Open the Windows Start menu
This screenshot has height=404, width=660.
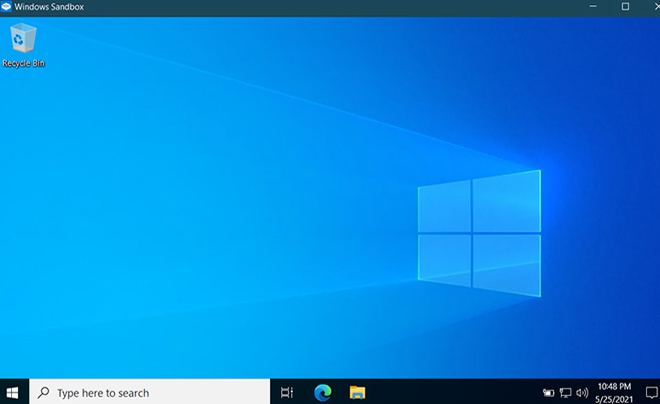(13, 393)
